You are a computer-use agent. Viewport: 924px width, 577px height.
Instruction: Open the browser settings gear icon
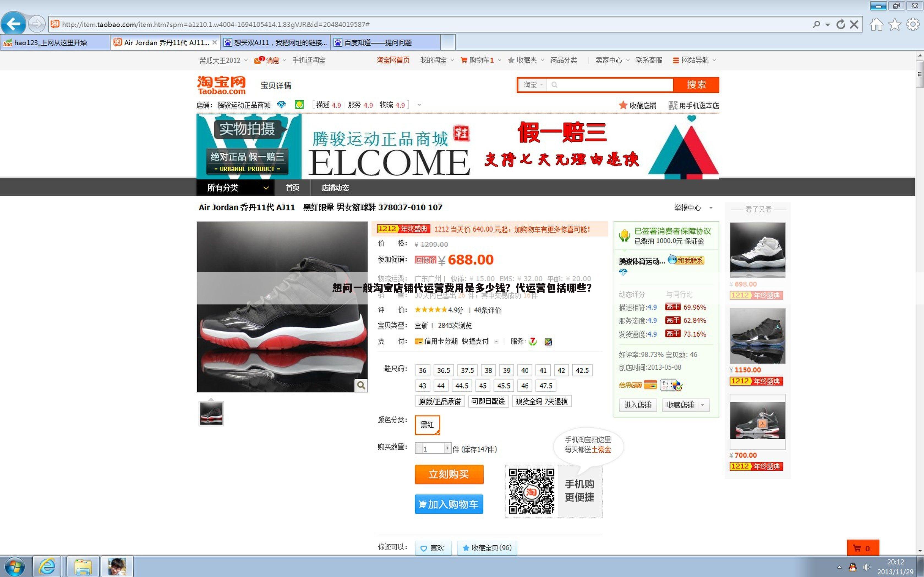[x=913, y=24]
